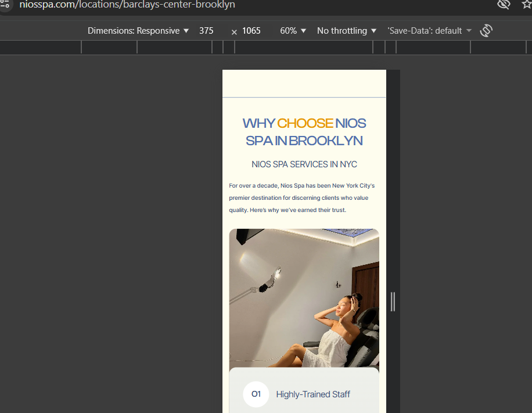Click the NIOS SPA SERVICES IN NYC subheading

(x=304, y=164)
